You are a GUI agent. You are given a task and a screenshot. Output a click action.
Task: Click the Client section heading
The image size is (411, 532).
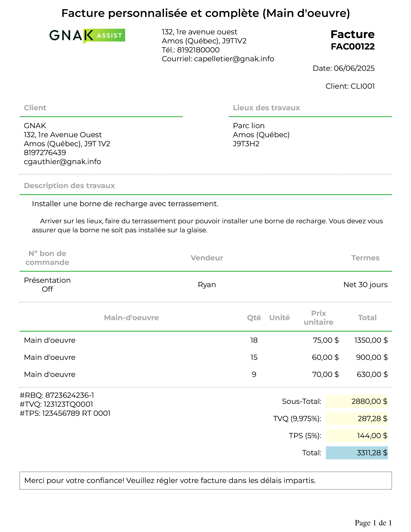(x=35, y=108)
